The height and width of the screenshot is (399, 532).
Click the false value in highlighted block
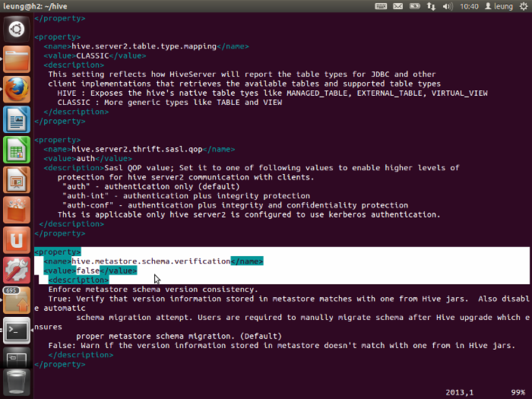pos(88,271)
